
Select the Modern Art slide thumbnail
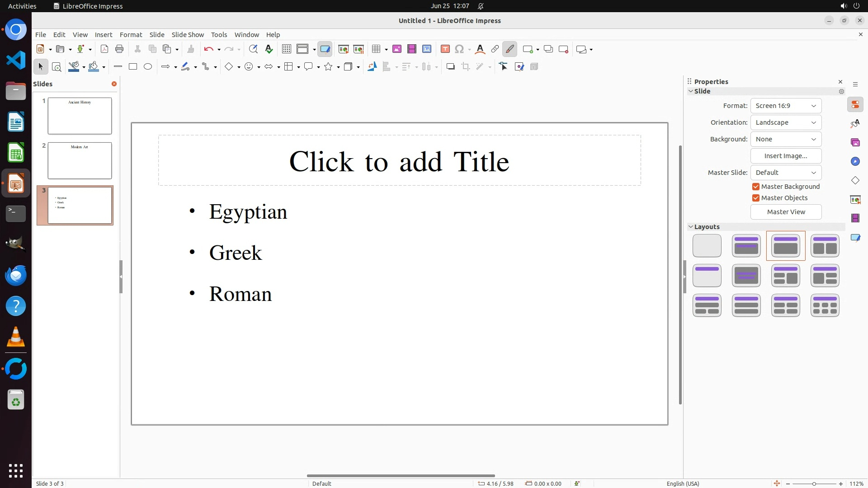click(80, 161)
